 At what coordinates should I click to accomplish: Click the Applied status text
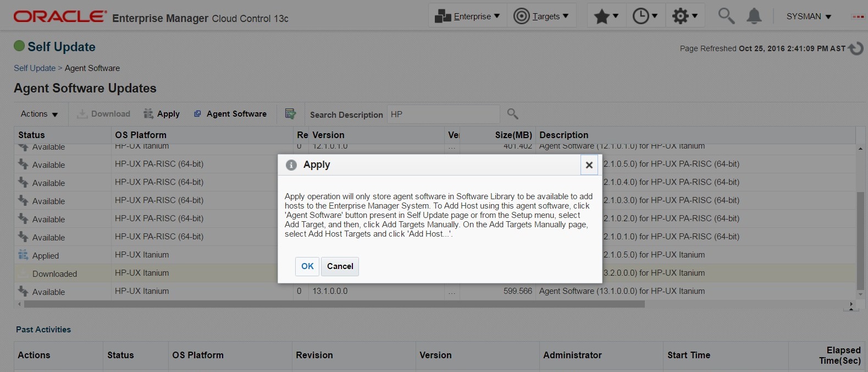(46, 256)
